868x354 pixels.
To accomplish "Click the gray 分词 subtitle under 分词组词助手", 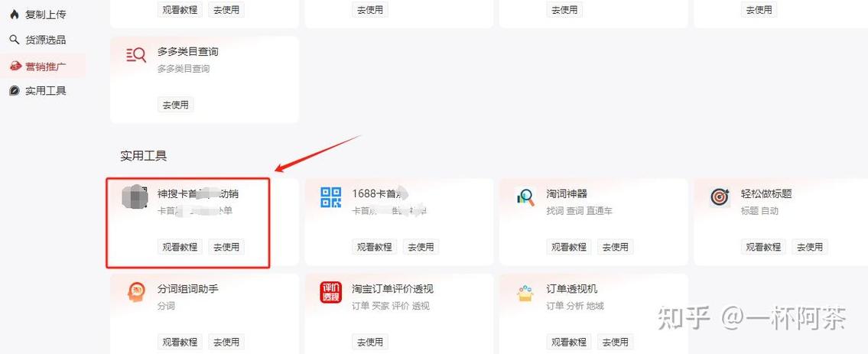I will (166, 306).
